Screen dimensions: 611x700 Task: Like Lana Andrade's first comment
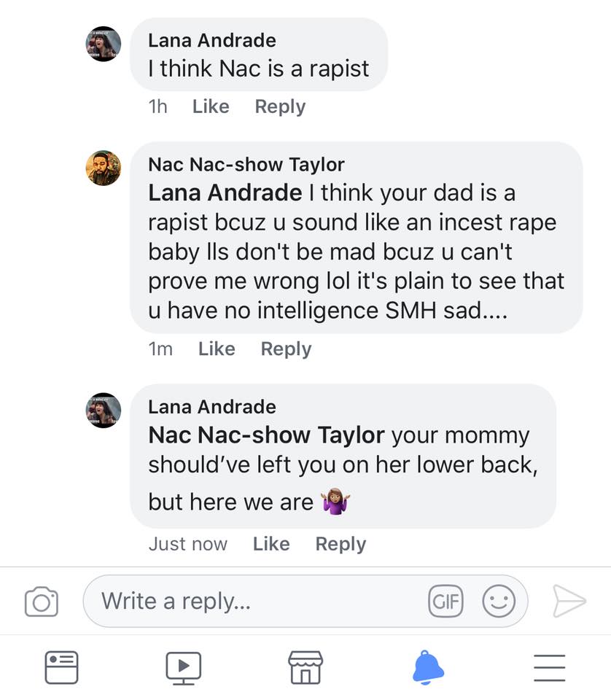(x=211, y=106)
